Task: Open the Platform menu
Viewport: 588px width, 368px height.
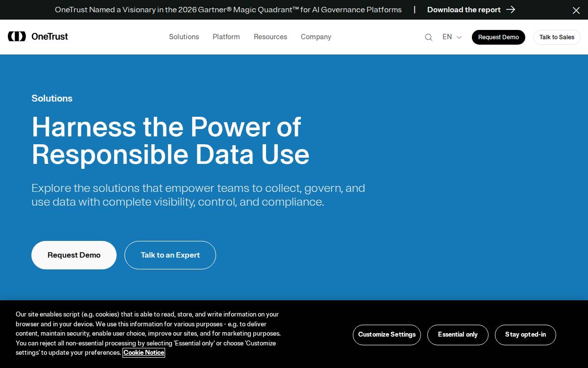Action: (x=226, y=37)
